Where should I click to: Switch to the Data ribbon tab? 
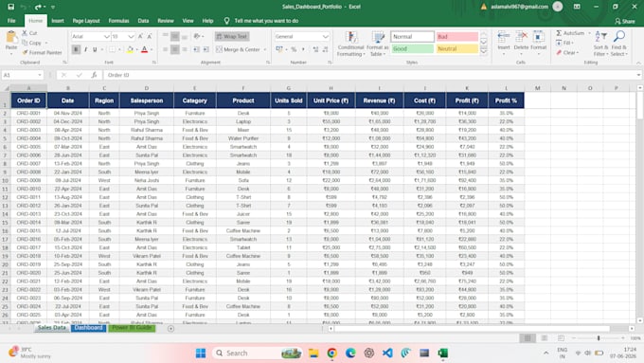[x=143, y=21]
